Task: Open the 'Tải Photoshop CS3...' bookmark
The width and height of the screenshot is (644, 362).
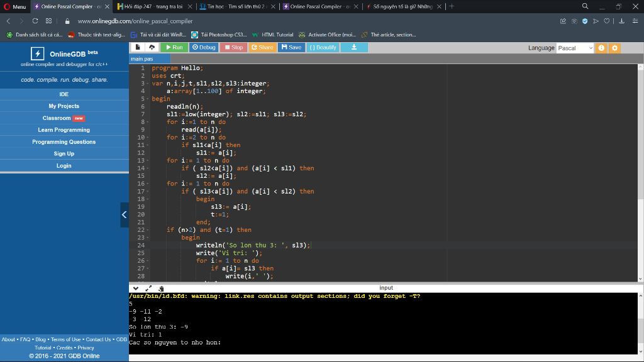Action: (x=219, y=35)
